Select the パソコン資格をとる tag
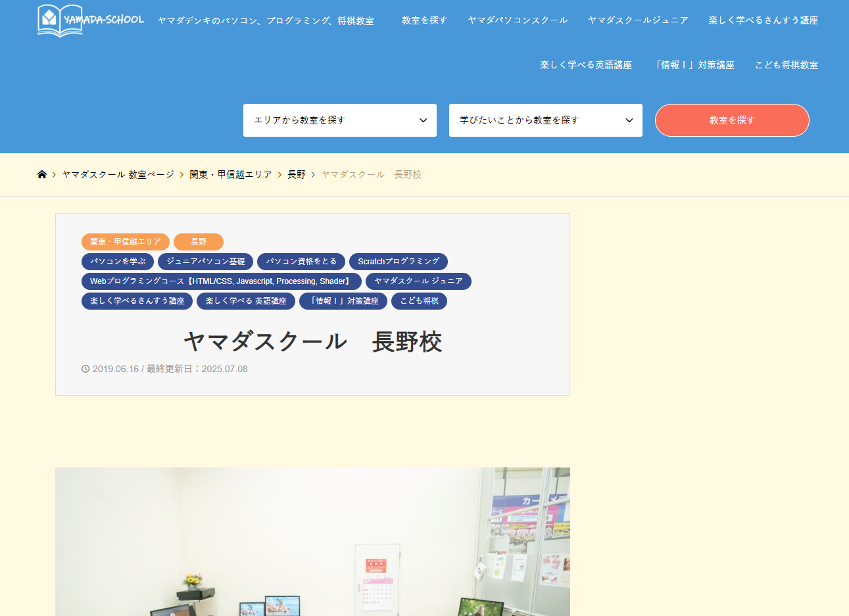 pos(301,262)
